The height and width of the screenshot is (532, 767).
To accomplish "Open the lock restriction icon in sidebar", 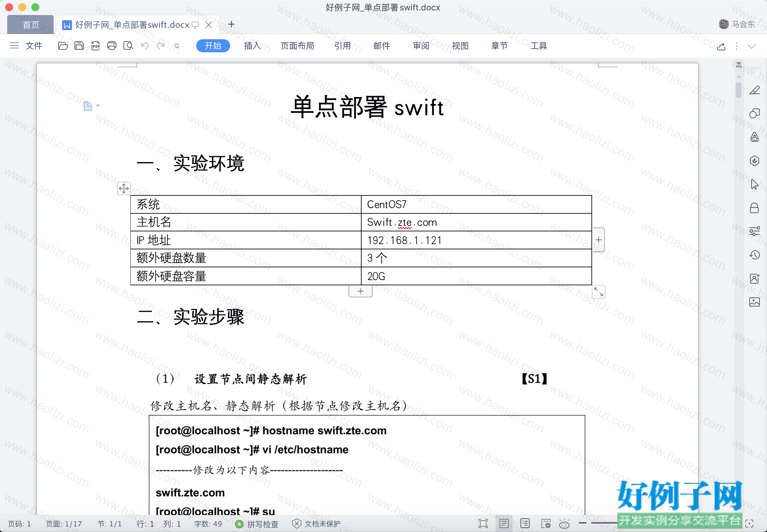I will (x=754, y=208).
